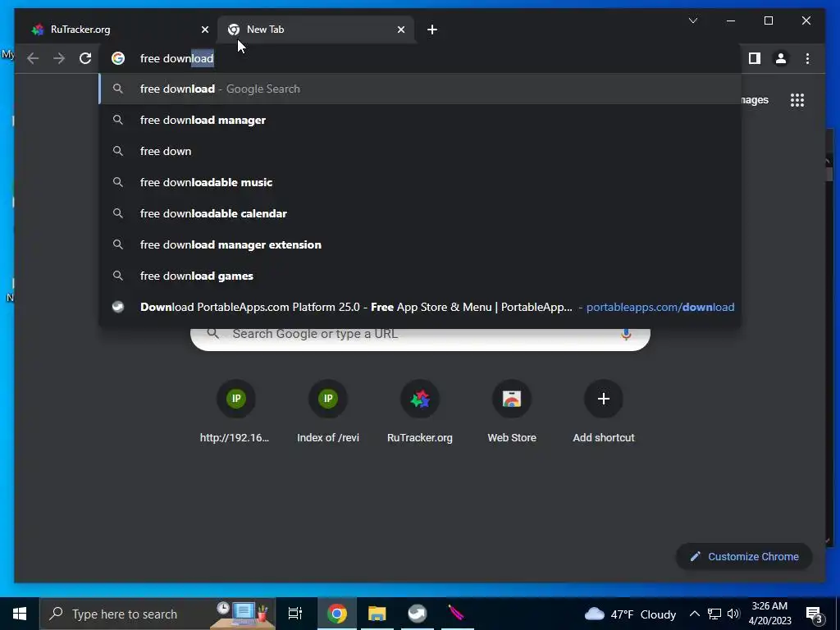Screen dimensions: 840x630
Task: Click the network icon in system tray
Action: click(x=714, y=614)
